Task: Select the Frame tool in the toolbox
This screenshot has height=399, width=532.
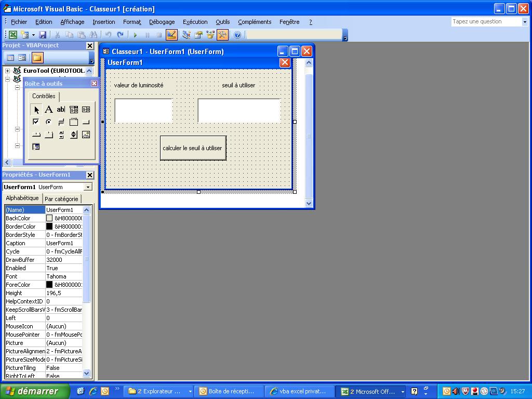Action: click(x=74, y=122)
